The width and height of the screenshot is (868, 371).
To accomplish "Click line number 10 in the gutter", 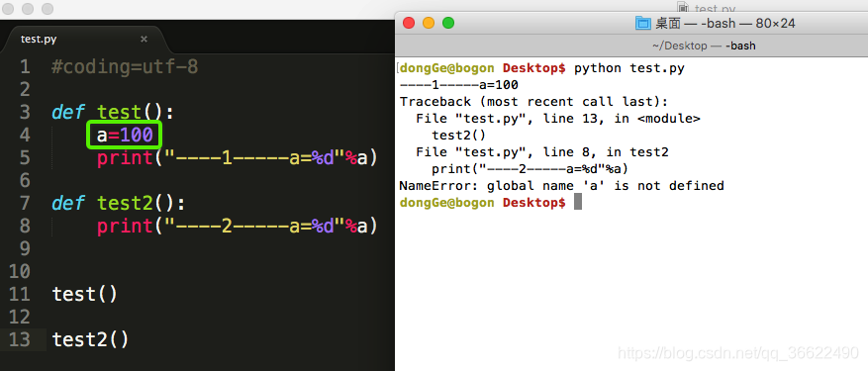I will (20, 271).
